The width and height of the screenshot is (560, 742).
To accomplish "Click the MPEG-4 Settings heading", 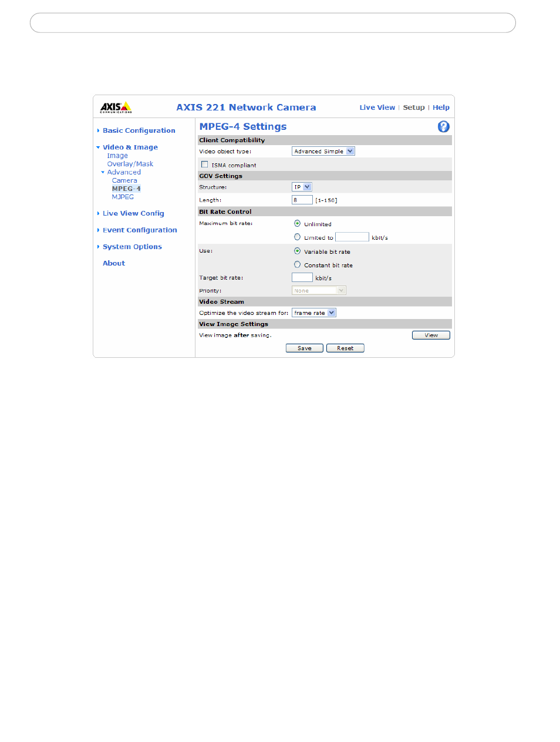I will pyautogui.click(x=243, y=126).
